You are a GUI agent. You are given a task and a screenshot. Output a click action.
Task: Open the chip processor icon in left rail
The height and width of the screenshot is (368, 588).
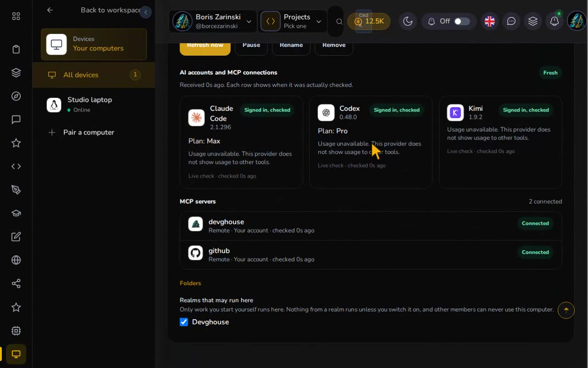[16, 331]
